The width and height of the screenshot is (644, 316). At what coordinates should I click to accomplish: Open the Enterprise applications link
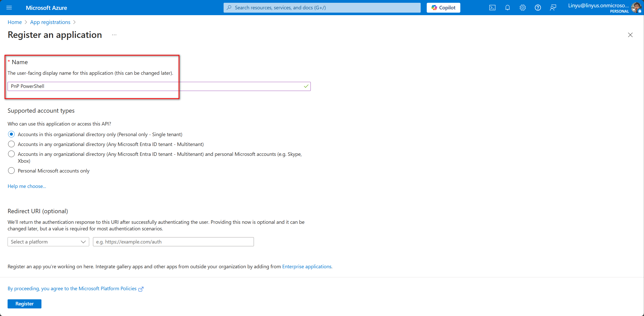[x=306, y=266]
